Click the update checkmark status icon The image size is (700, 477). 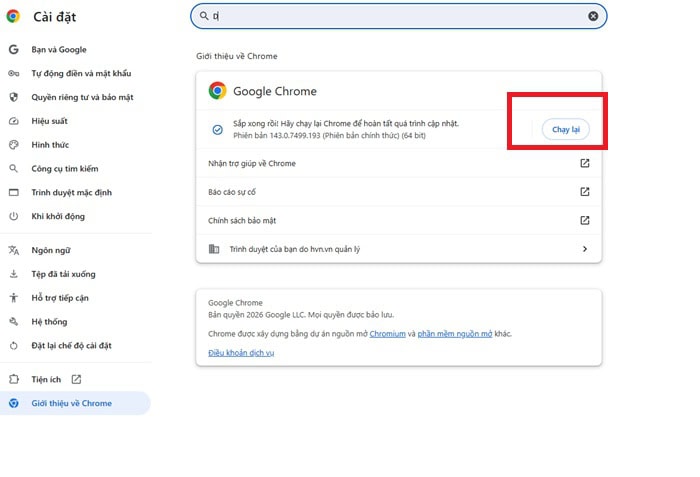click(217, 130)
